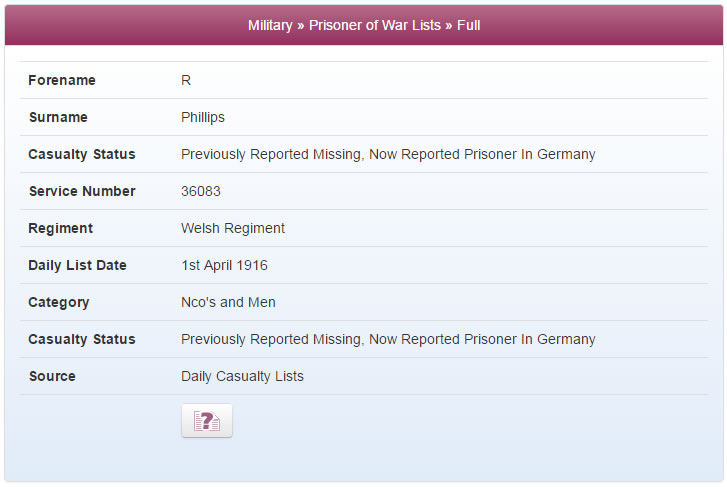Click the Nco's and Men category value
The width and height of the screenshot is (727, 487).
click(228, 302)
